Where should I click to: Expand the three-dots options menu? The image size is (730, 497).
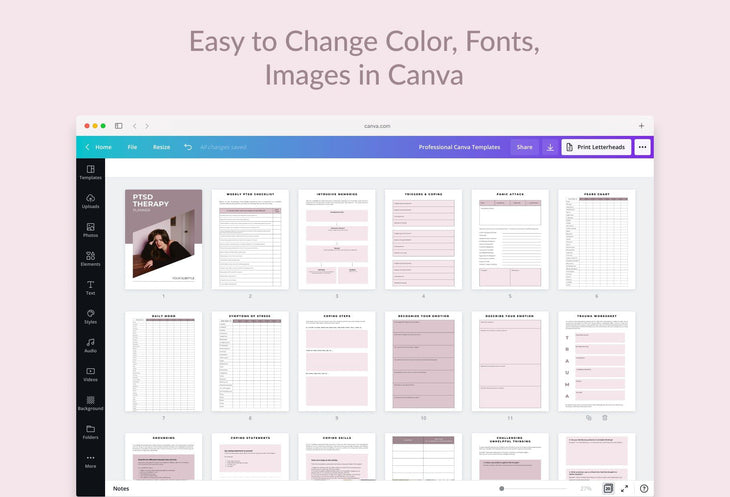[x=642, y=147]
